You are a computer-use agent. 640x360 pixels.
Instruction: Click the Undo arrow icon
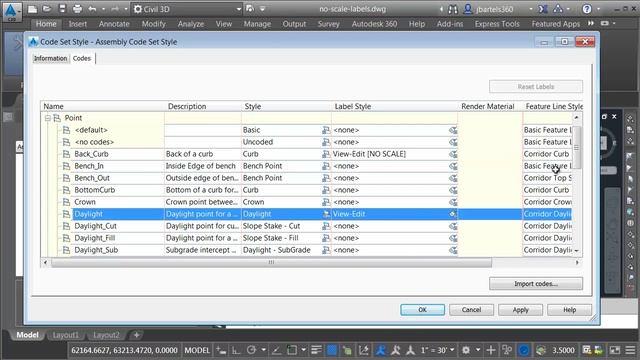point(92,9)
